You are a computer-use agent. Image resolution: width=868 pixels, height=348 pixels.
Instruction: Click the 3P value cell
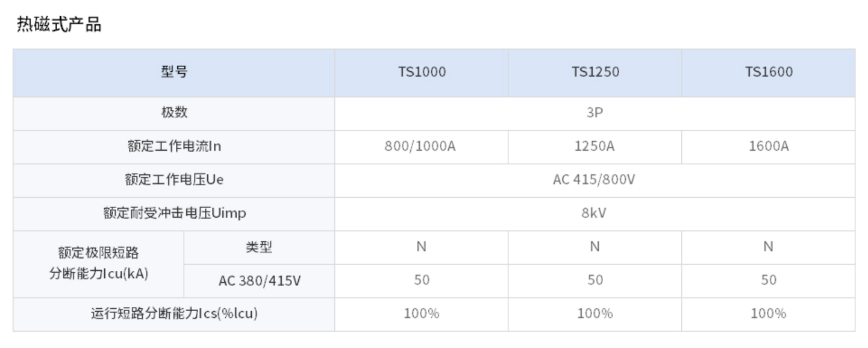coord(595,113)
